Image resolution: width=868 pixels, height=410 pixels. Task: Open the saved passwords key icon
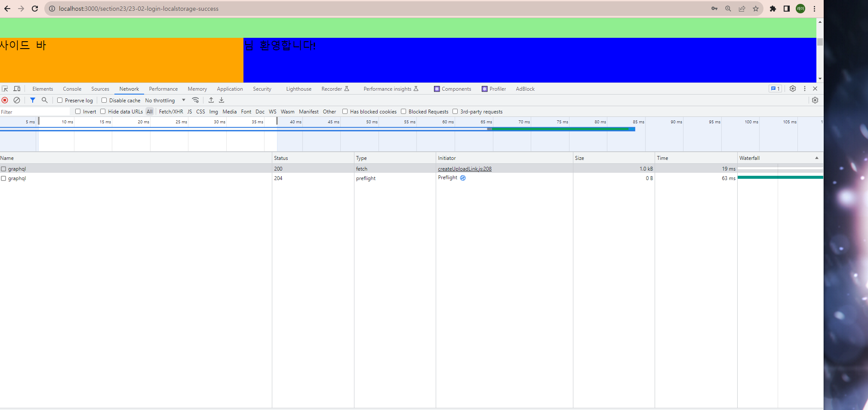click(x=714, y=9)
